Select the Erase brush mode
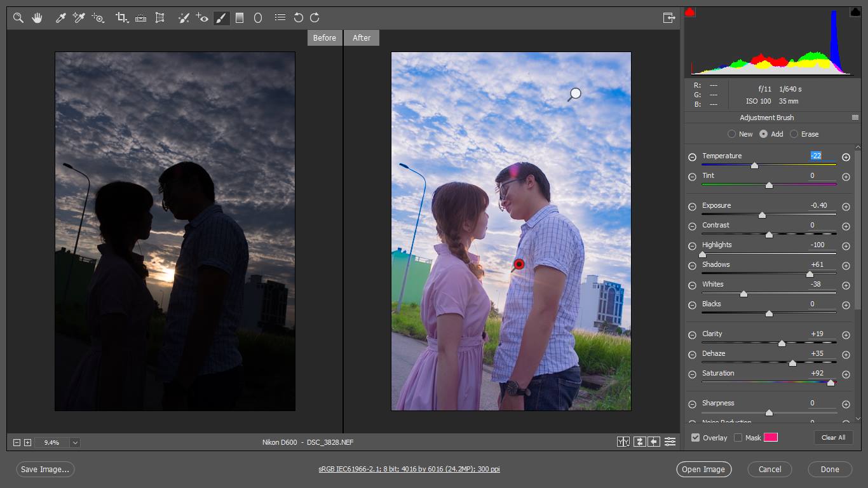Screen dimensions: 868x488 (x=794, y=134)
